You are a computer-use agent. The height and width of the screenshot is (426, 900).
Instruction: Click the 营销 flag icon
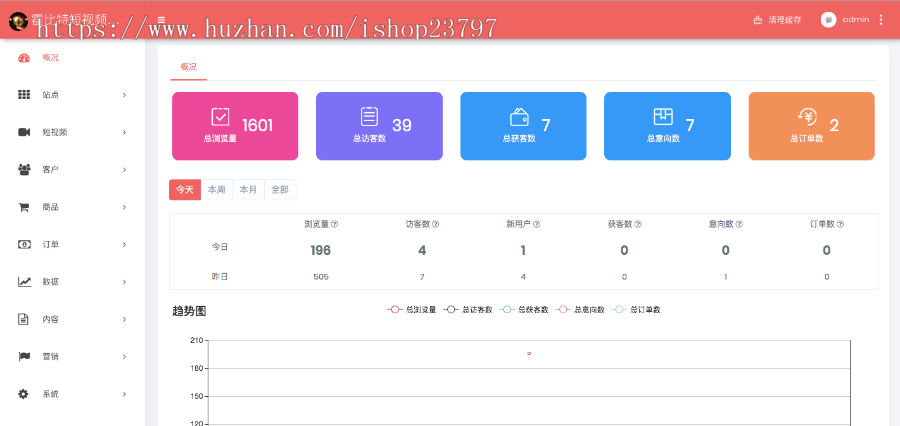pos(24,357)
